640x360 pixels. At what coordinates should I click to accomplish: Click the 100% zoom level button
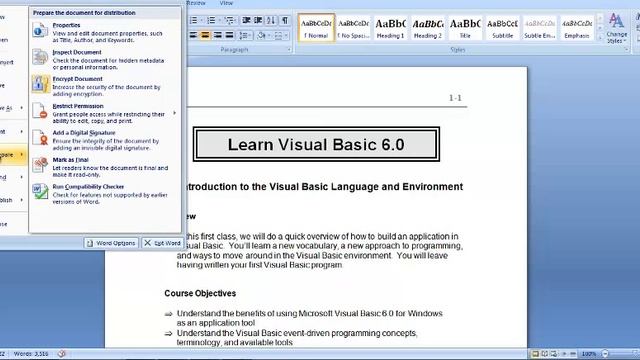coord(589,354)
